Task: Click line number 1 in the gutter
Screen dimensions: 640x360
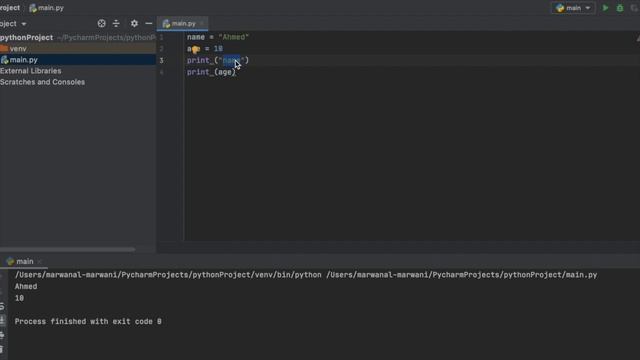Action: click(162, 37)
